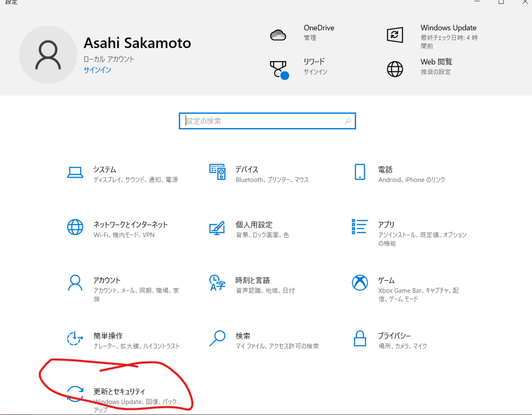Open the デバイス settings label
Screen dimensions: 532x415
tap(247, 170)
